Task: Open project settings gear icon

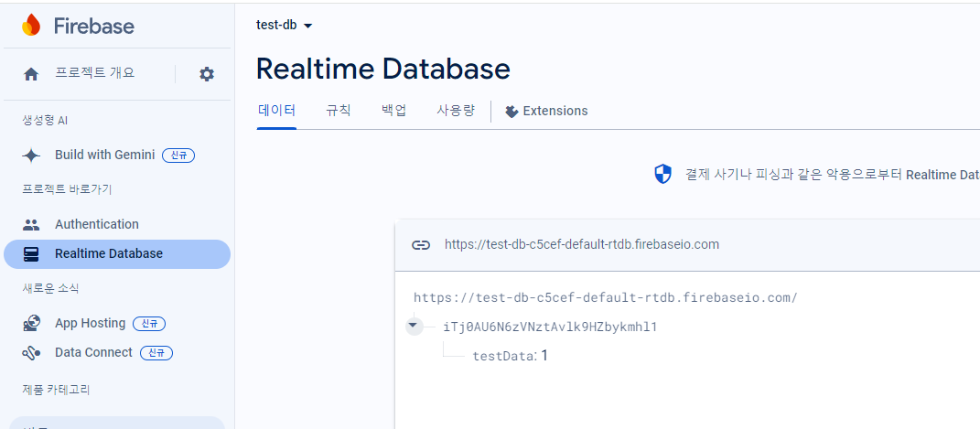Action: pos(206,74)
